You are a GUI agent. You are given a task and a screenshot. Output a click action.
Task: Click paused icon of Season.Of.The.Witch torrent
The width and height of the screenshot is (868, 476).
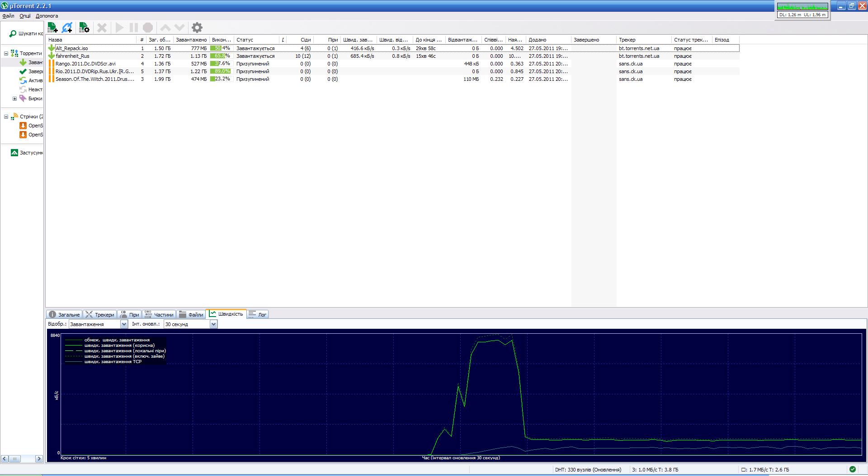[x=52, y=79]
